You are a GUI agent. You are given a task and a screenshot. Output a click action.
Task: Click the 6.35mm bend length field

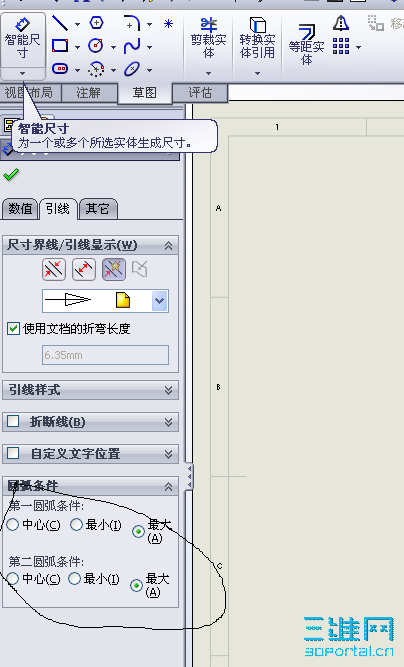click(105, 355)
